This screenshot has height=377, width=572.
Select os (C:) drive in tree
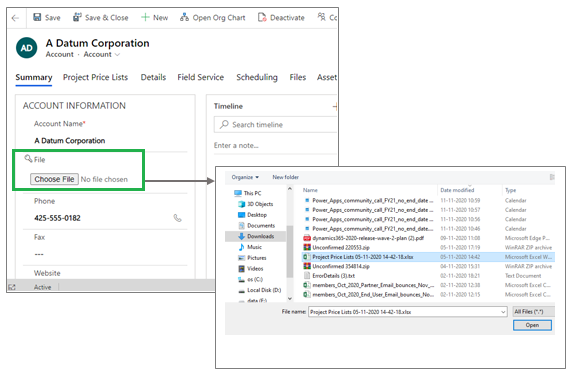(250, 280)
